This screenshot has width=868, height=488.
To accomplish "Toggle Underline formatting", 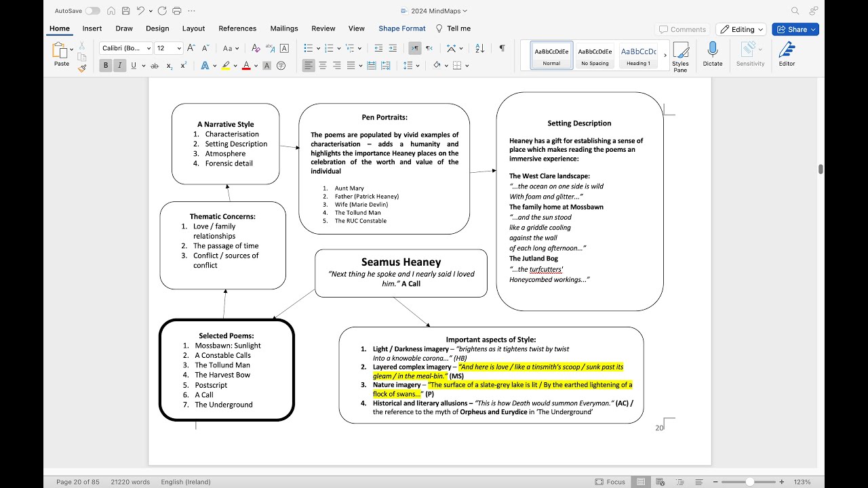I will 134,66.
